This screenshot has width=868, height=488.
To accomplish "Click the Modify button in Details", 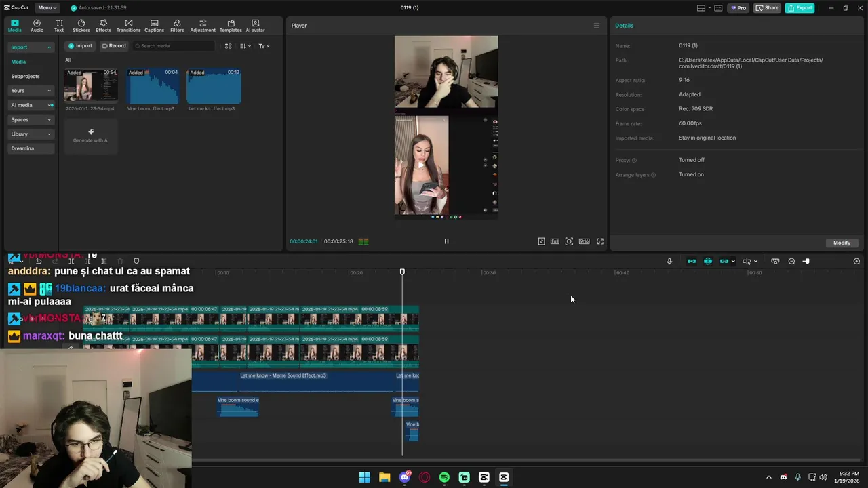I will 842,243.
